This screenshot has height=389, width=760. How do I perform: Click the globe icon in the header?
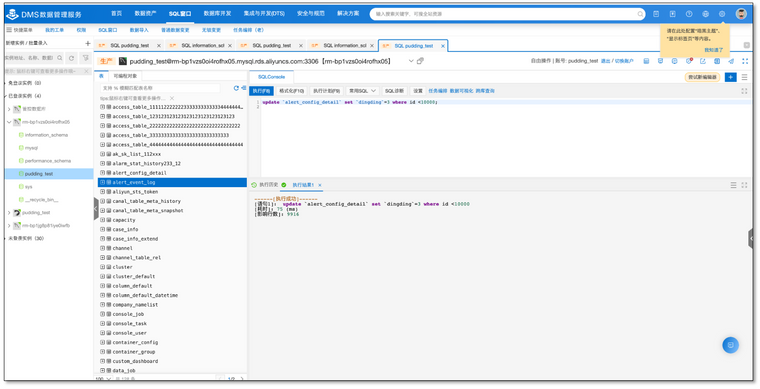pyautogui.click(x=705, y=14)
